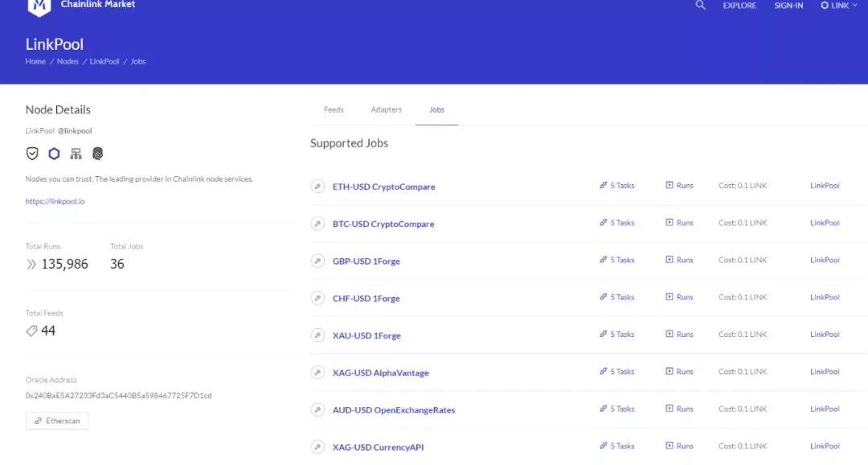
Task: Click the fingerprint identity badge icon
Action: pos(97,154)
